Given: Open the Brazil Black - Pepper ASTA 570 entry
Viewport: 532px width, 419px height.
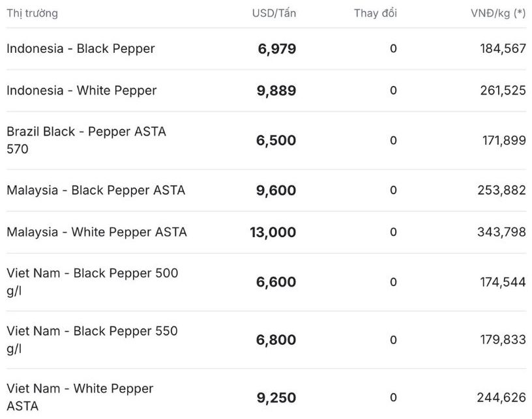Looking at the screenshot, I should point(86,140).
